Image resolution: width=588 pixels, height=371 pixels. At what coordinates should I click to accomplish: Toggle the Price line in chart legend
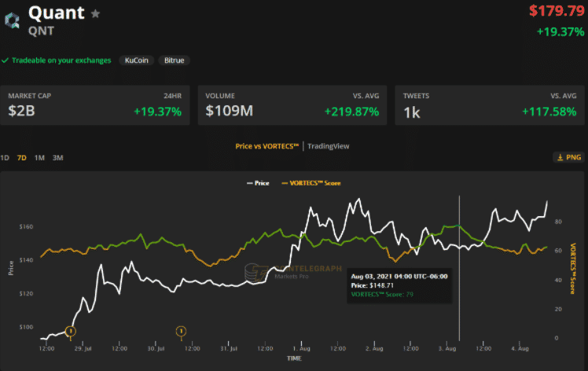click(258, 183)
